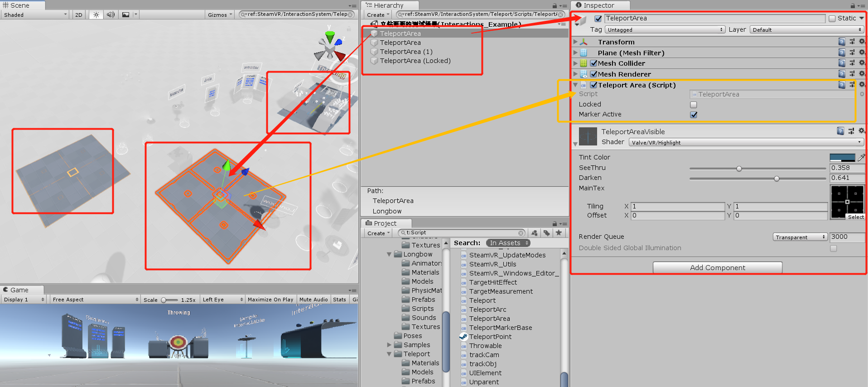This screenshot has width=868, height=387.
Task: Open the Mesh Collider gear settings
Action: (x=862, y=63)
